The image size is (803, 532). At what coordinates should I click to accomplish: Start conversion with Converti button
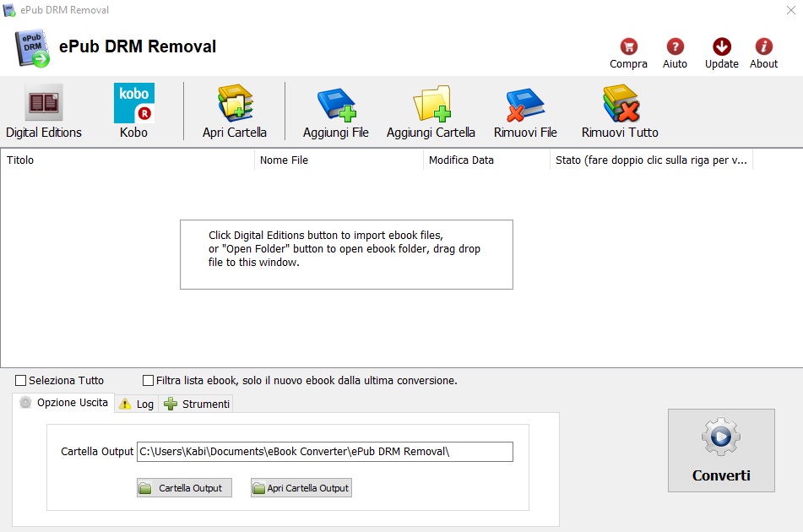pyautogui.click(x=721, y=451)
